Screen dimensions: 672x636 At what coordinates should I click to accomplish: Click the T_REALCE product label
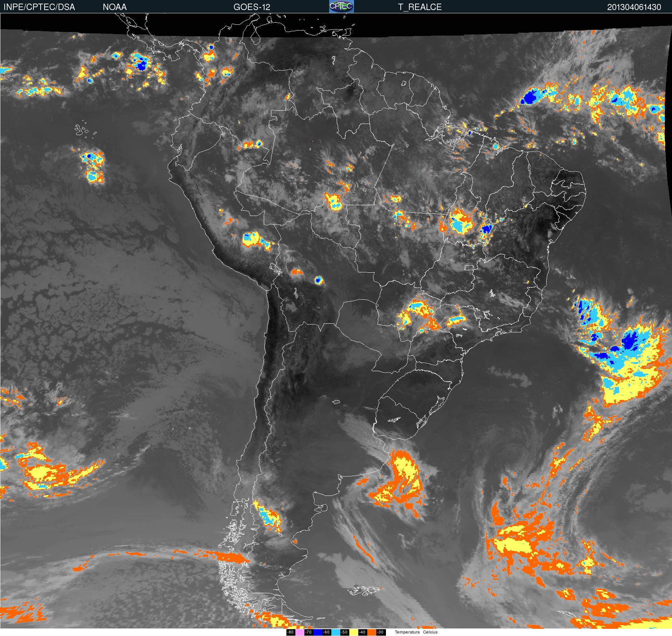click(420, 7)
